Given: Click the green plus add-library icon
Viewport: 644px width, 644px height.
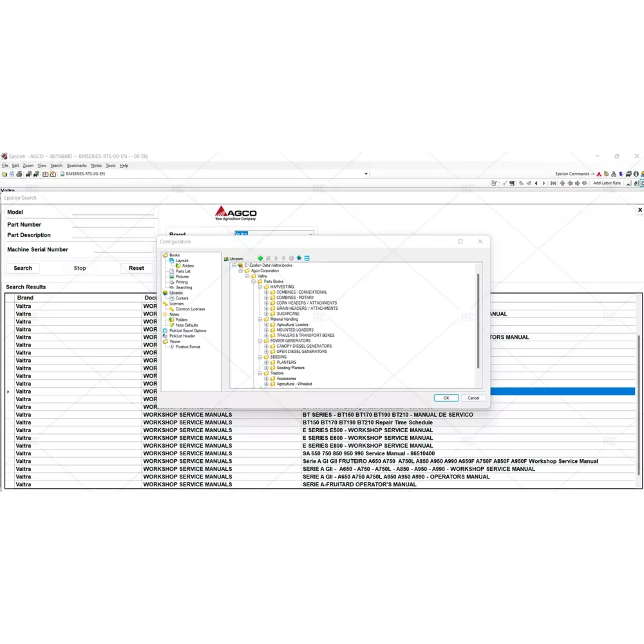Looking at the screenshot, I should pyautogui.click(x=260, y=258).
